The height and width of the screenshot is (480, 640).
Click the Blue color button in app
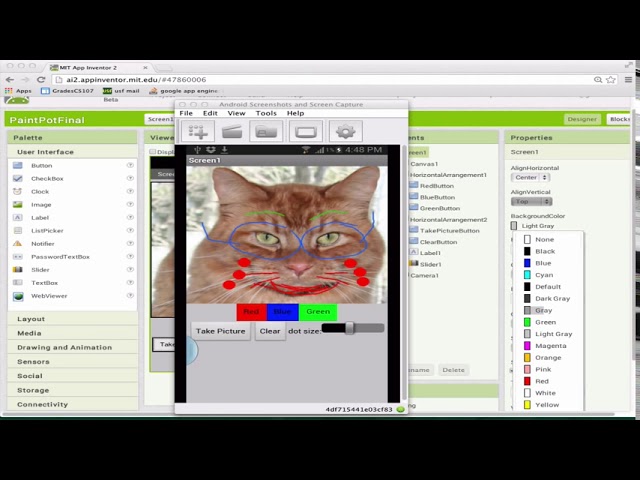pyautogui.click(x=282, y=312)
